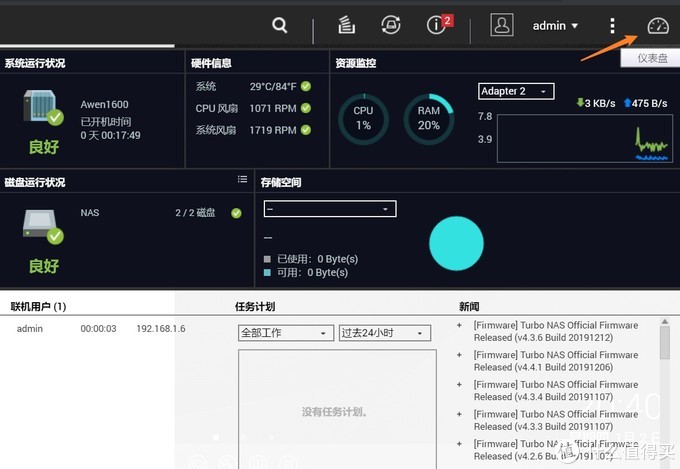The width and height of the screenshot is (680, 469).
Task: Expand plus icon beside v4.3.6 news
Action: coord(459,325)
